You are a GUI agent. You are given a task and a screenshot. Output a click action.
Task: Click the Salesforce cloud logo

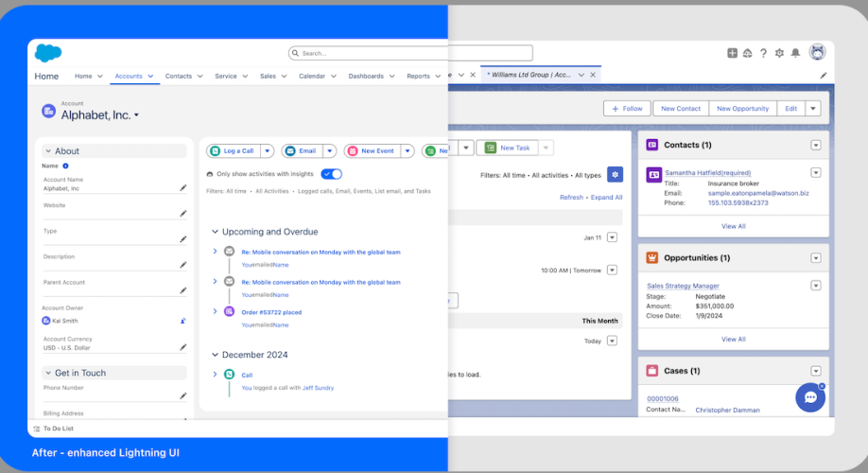click(48, 53)
